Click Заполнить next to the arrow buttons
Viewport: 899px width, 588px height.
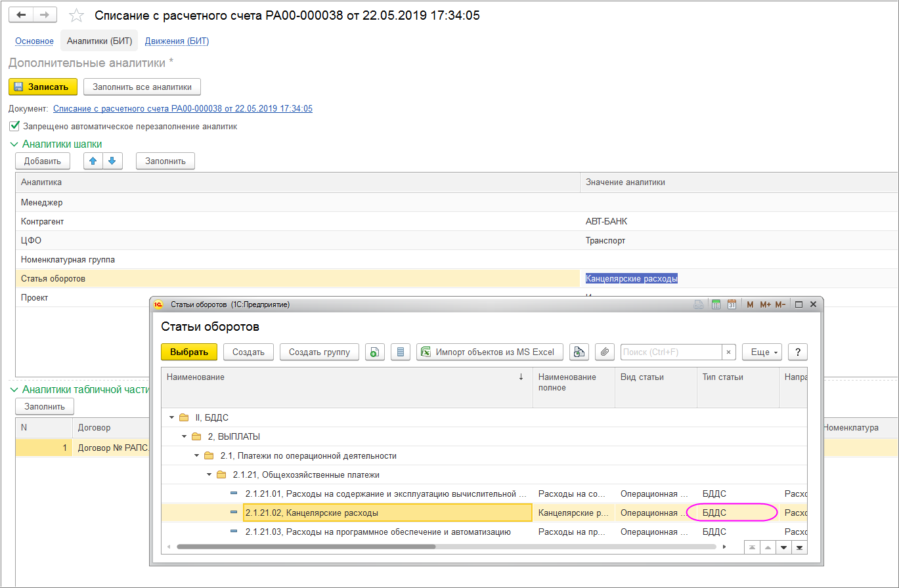tap(165, 161)
